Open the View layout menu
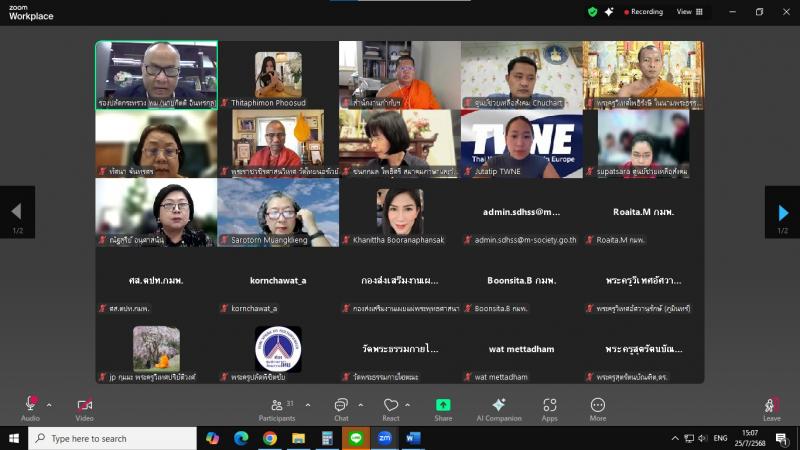The image size is (800, 450). 689,12
